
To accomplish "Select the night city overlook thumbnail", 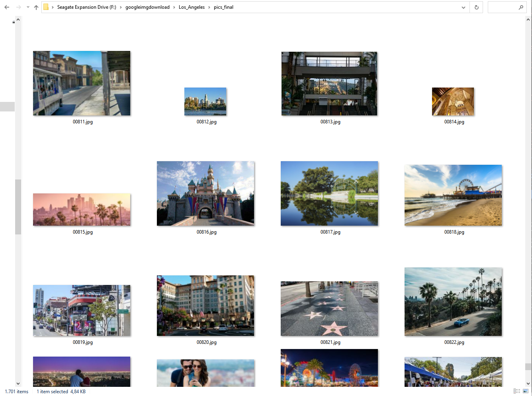I will click(82, 372).
